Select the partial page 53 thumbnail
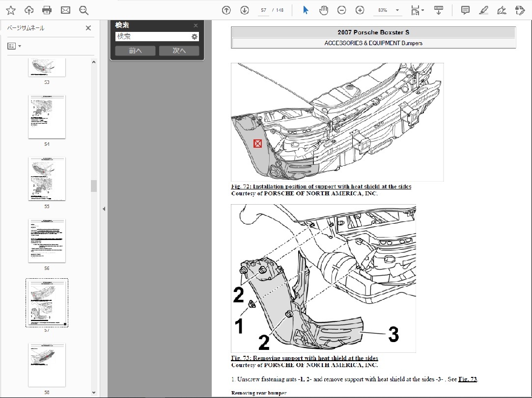The image size is (532, 398). [x=47, y=67]
